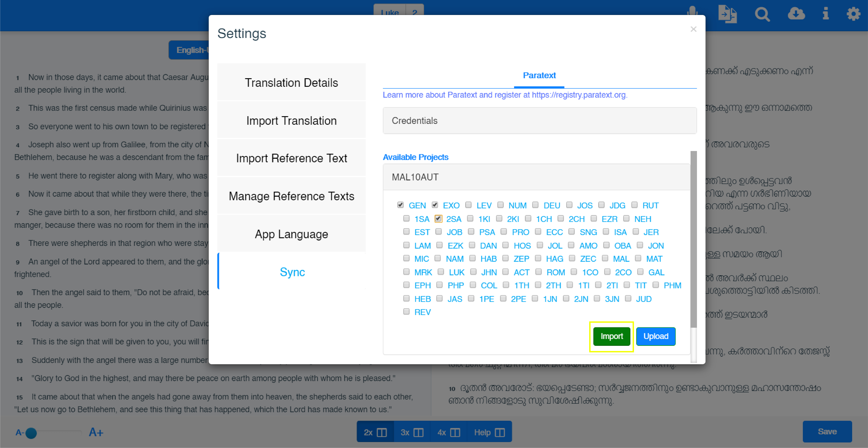Check the PHM book checkbox

coord(656,285)
